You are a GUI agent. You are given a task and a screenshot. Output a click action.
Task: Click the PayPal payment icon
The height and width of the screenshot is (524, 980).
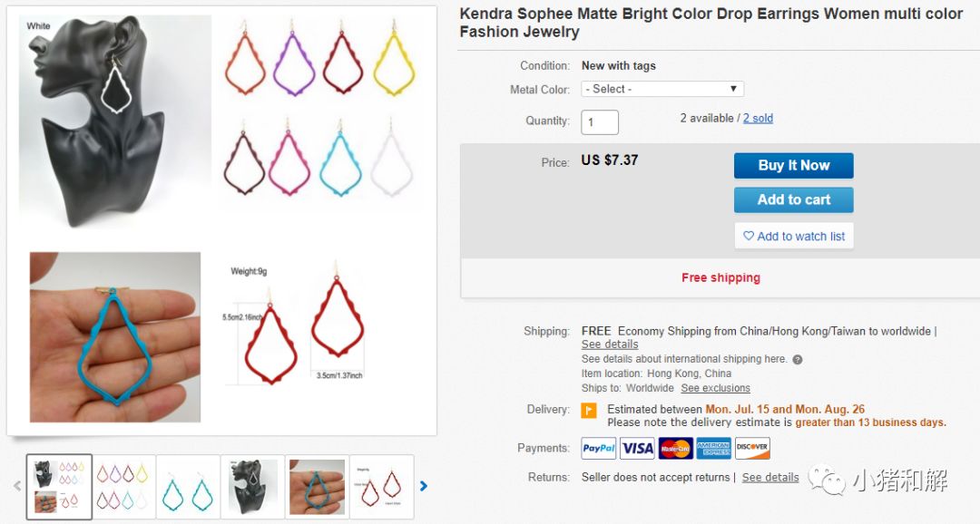[599, 448]
